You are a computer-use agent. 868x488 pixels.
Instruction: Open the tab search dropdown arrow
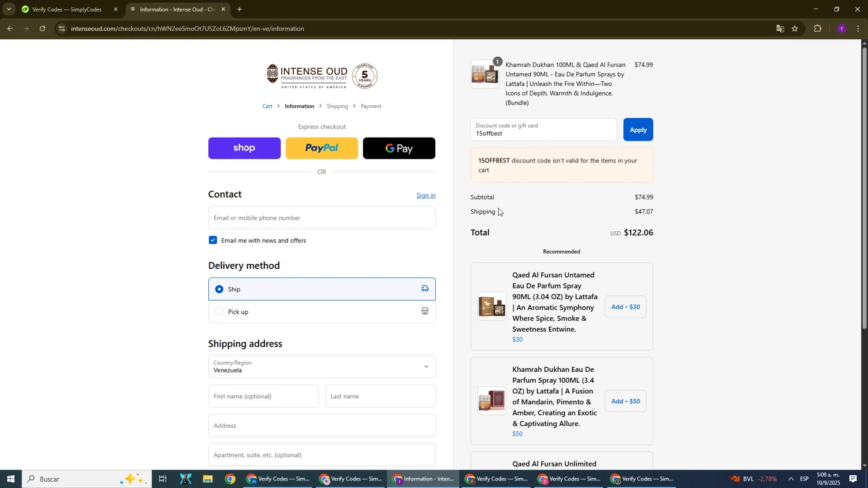(x=9, y=9)
